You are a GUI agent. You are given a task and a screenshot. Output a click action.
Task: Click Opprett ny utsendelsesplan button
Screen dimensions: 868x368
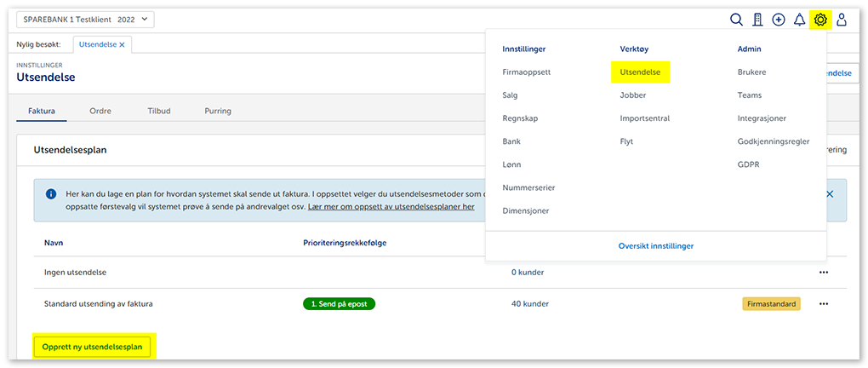tap(94, 347)
